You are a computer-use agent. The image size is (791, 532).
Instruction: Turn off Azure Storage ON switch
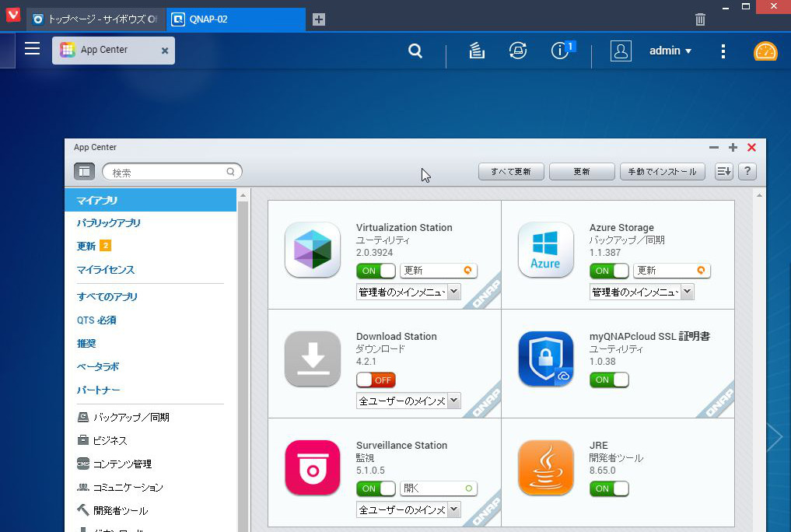tap(610, 271)
